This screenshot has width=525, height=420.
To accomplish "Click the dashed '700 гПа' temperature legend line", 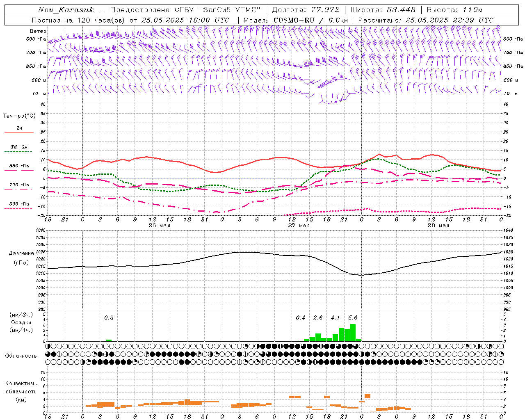I will tap(18, 189).
